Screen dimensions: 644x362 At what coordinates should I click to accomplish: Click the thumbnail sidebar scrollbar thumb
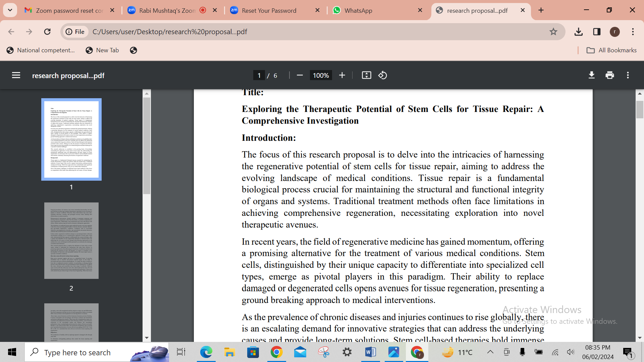tap(147, 146)
